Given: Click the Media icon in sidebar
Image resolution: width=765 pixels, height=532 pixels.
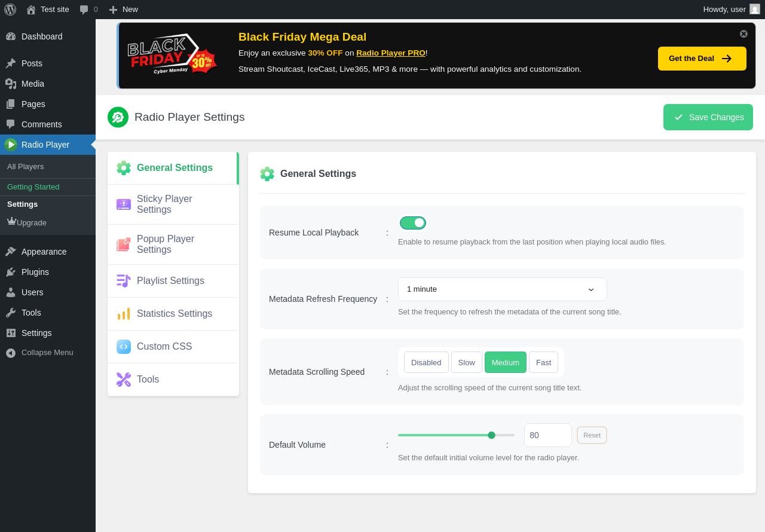Looking at the screenshot, I should [11, 84].
